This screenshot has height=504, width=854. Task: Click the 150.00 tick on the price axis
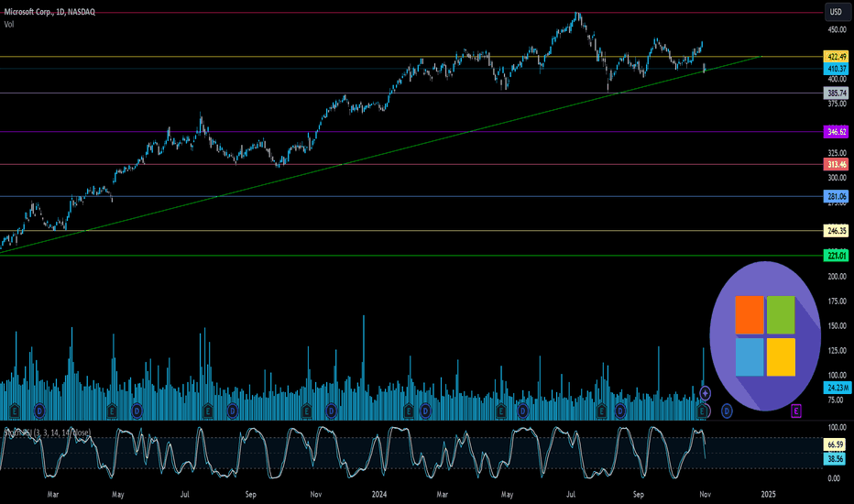point(838,326)
